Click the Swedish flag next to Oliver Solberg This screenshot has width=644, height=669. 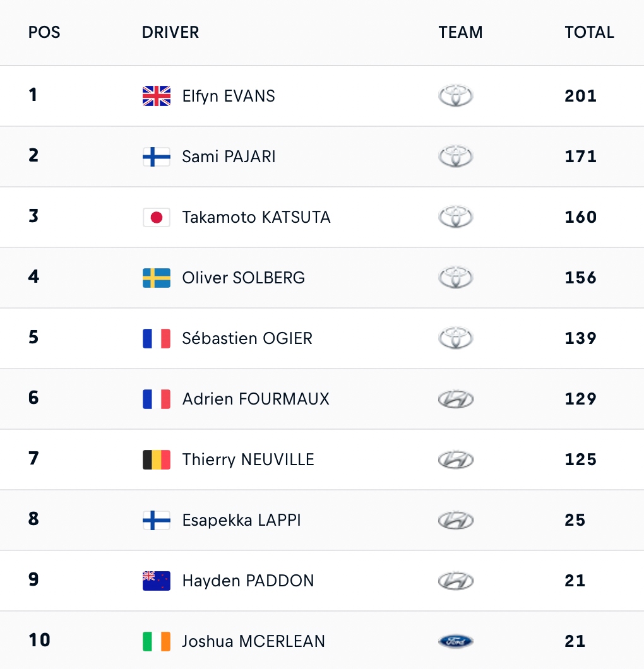(x=157, y=278)
